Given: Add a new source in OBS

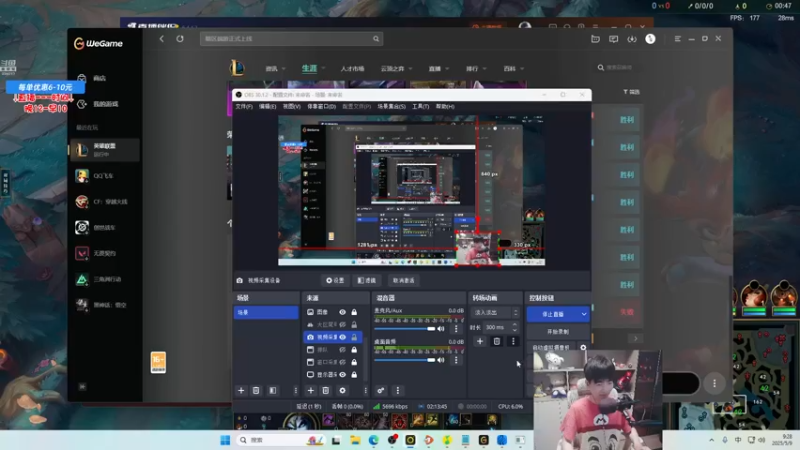Looking at the screenshot, I should (x=310, y=390).
